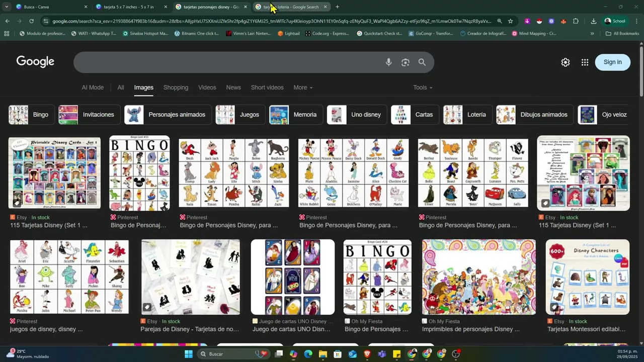
Task: Select the News results tab
Action: coord(233,87)
